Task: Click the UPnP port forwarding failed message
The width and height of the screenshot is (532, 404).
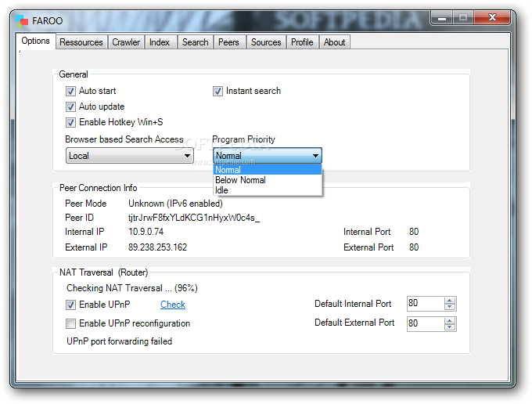Action: tap(120, 341)
